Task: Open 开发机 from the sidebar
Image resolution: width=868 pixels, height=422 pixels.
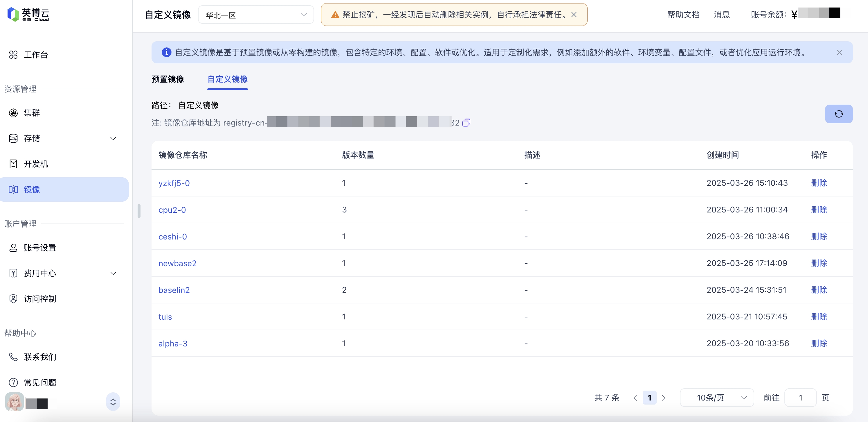Action: point(36,164)
